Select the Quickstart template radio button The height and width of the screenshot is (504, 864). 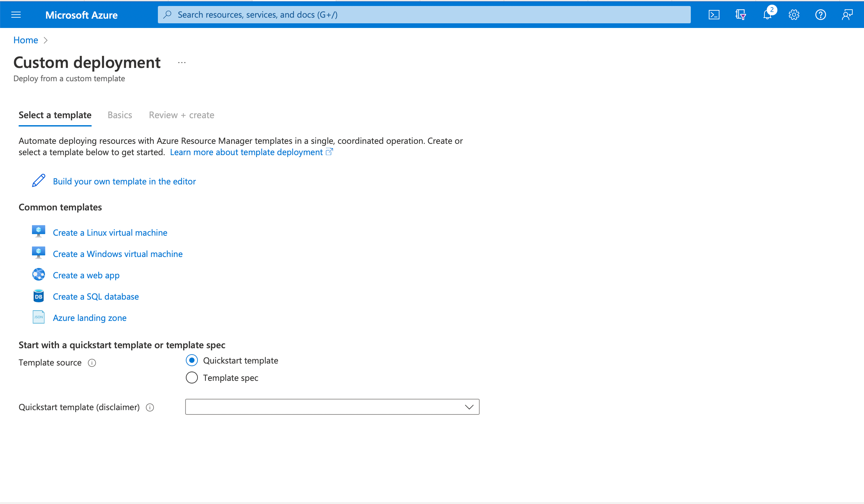click(192, 361)
